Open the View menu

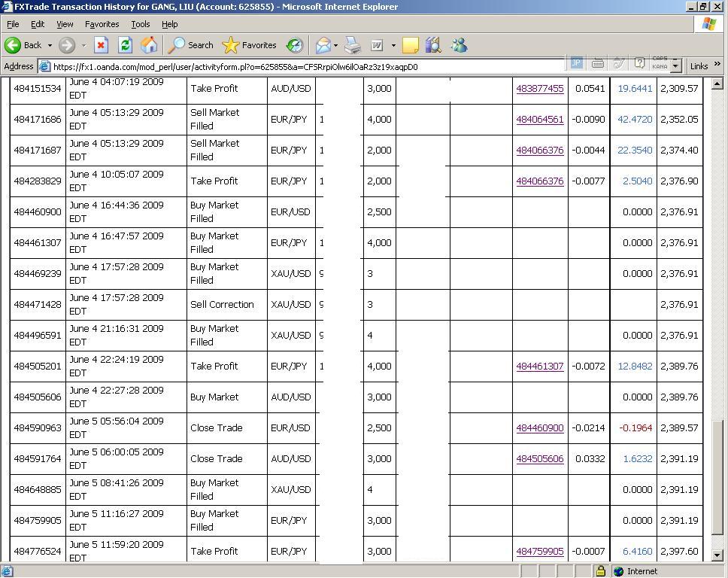click(65, 24)
